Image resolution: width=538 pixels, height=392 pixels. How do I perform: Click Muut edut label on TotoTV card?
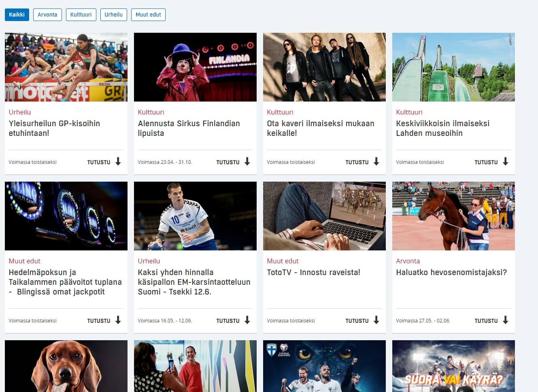283,261
